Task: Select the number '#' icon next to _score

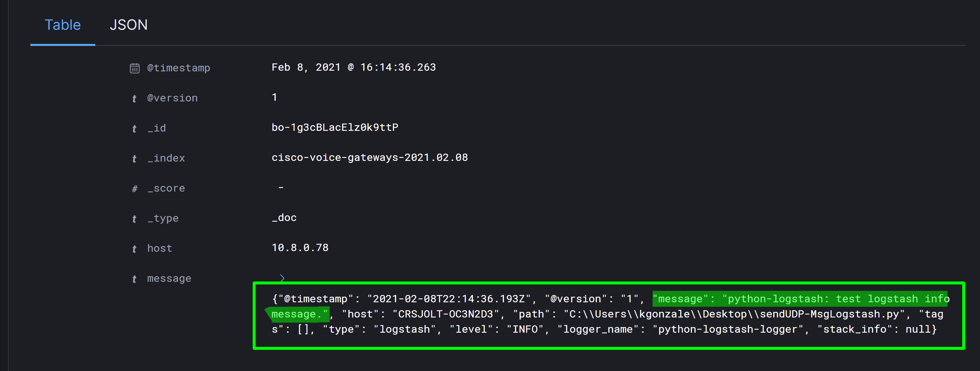Action: 135,189
